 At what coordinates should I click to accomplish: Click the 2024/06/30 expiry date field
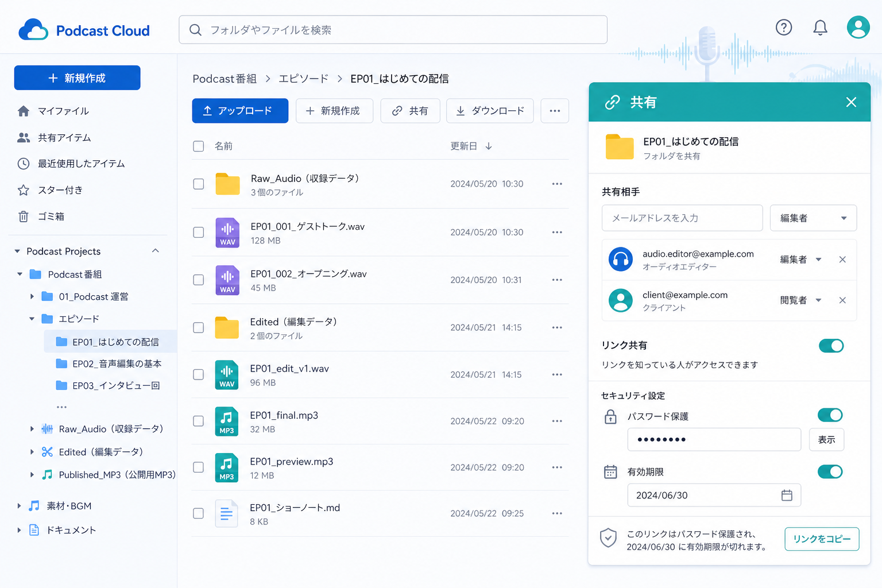714,495
